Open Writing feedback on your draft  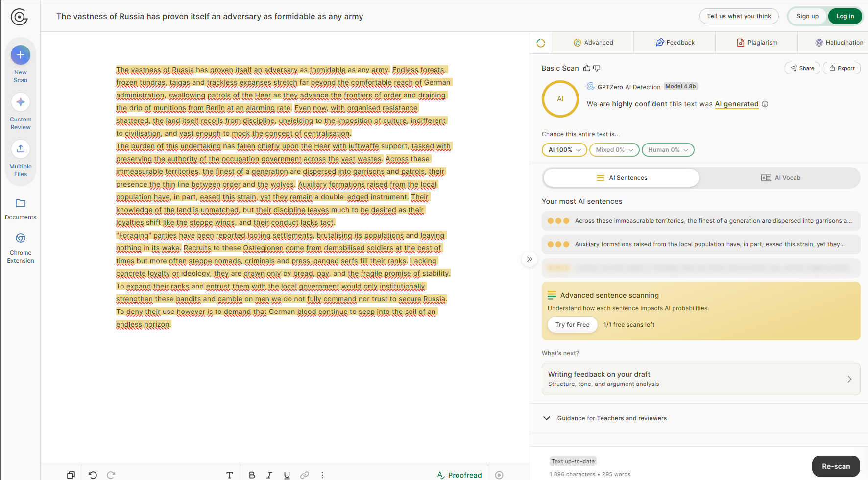(x=701, y=379)
